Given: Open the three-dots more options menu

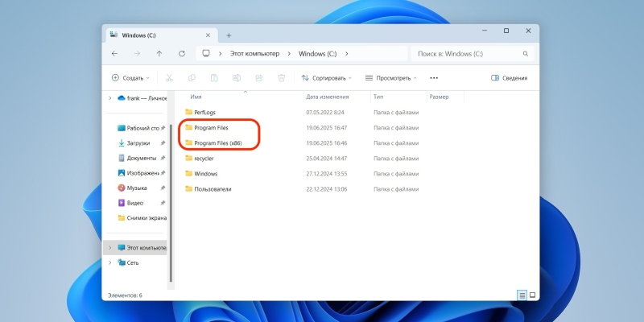Looking at the screenshot, I should click(x=434, y=77).
